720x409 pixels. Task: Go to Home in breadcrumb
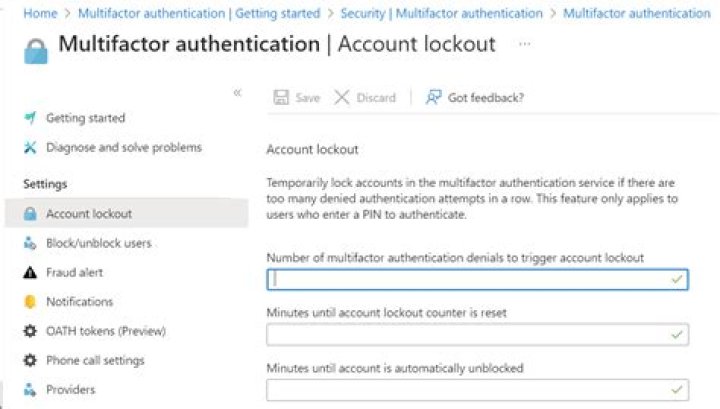pos(39,13)
